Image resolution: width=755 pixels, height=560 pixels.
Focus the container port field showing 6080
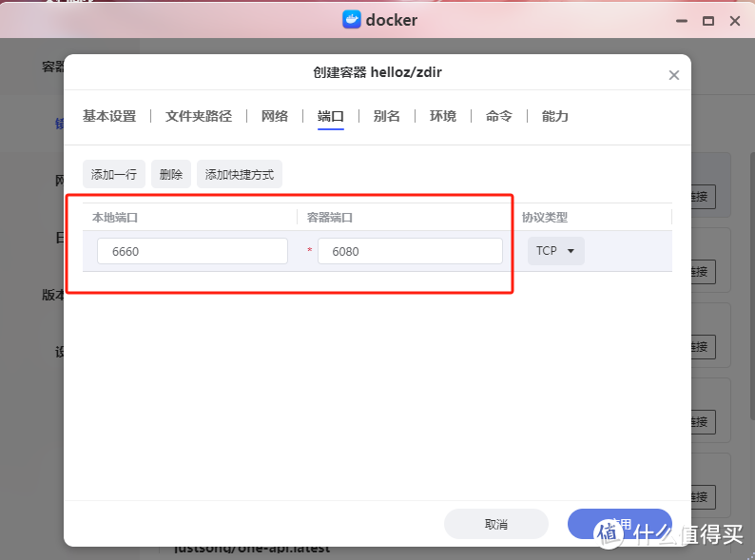[410, 251]
